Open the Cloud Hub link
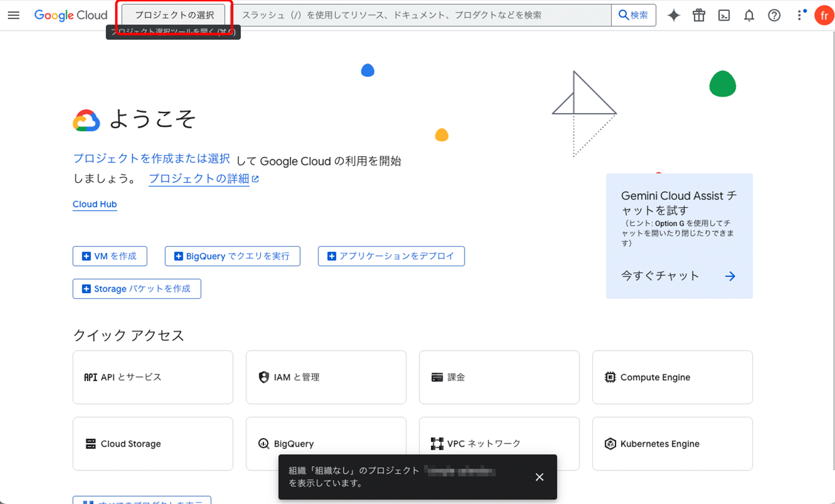 click(x=95, y=205)
